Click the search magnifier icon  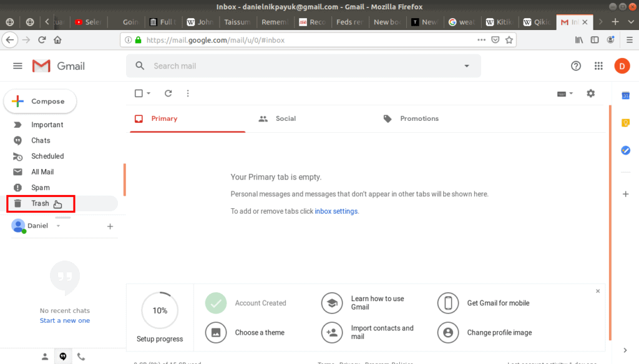(140, 66)
